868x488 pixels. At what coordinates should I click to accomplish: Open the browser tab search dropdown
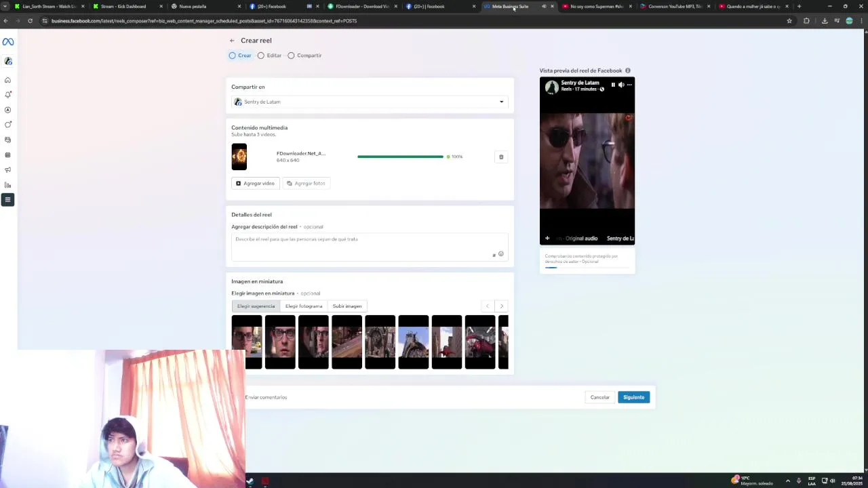click(5, 6)
